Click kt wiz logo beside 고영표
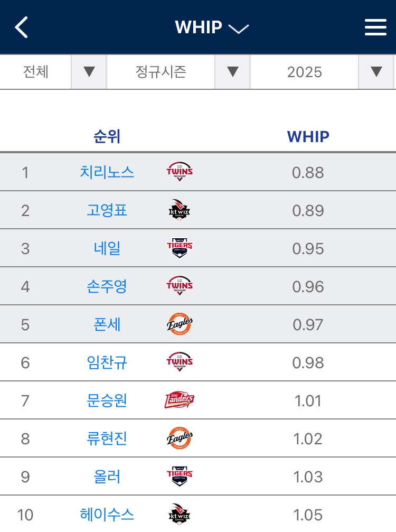The height and width of the screenshot is (532, 396). pos(180,210)
